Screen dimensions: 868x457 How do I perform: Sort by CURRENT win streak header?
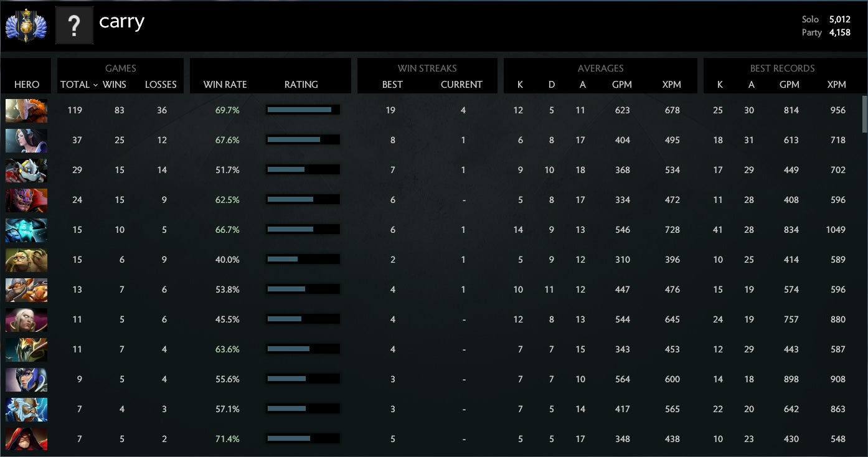click(461, 85)
